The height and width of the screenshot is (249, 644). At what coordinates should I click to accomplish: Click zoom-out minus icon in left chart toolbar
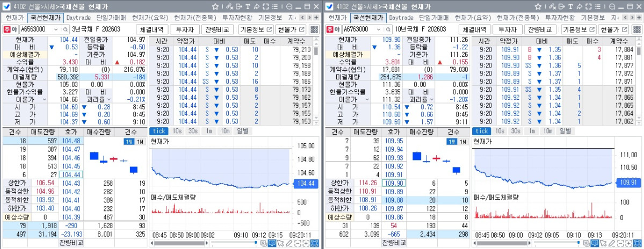[x=298, y=243]
